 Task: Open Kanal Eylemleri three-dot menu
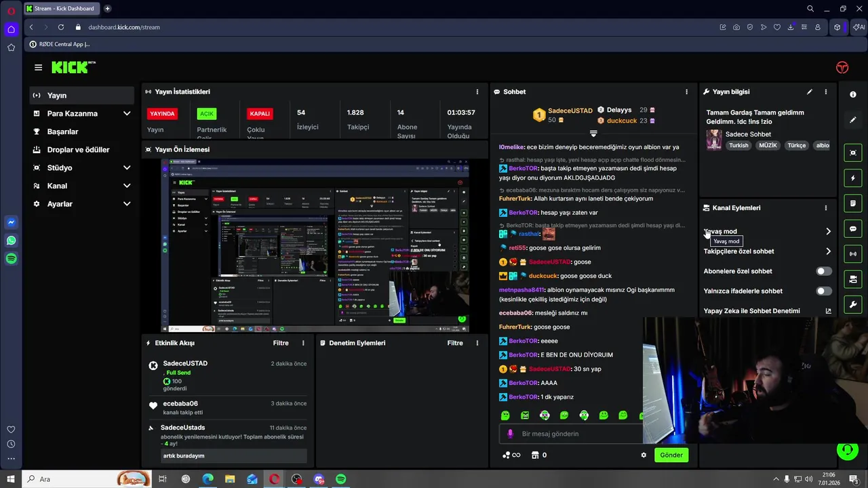825,208
